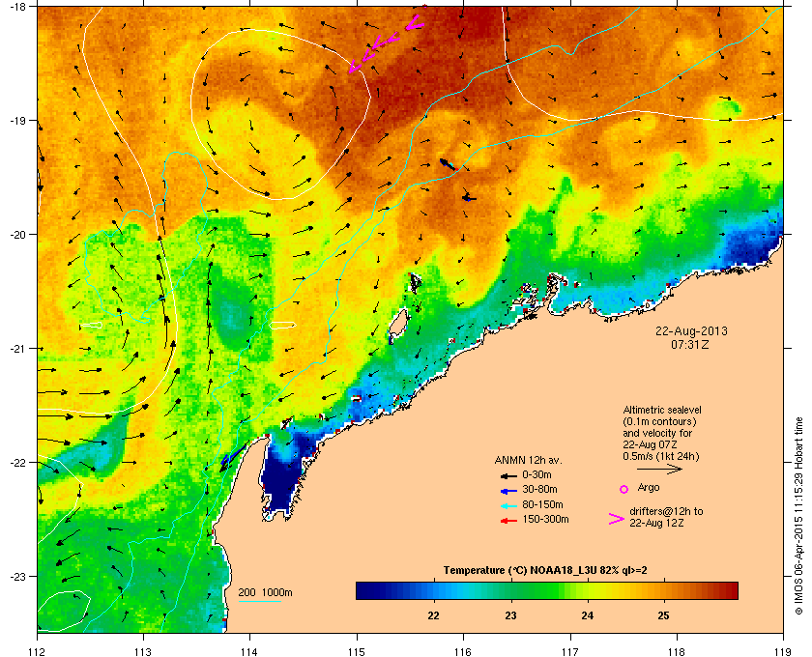Screen dimensions: 812x657
Task: Click the 22-Aug-2013 date label
Action: coord(691,330)
